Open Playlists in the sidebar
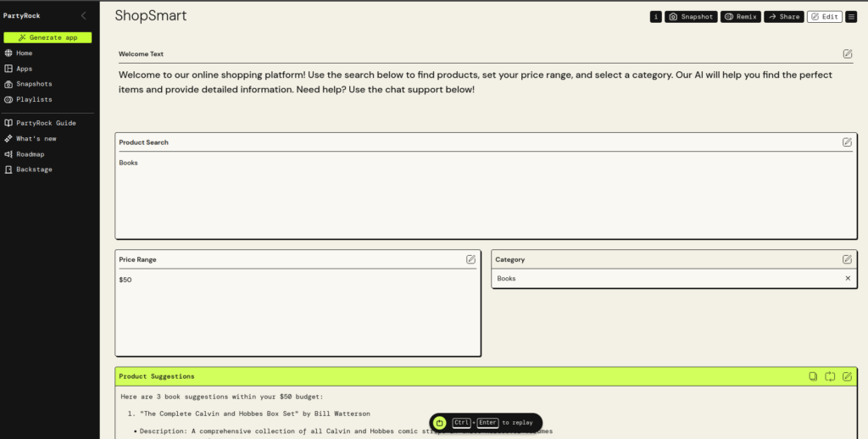The image size is (868, 439). (x=33, y=99)
